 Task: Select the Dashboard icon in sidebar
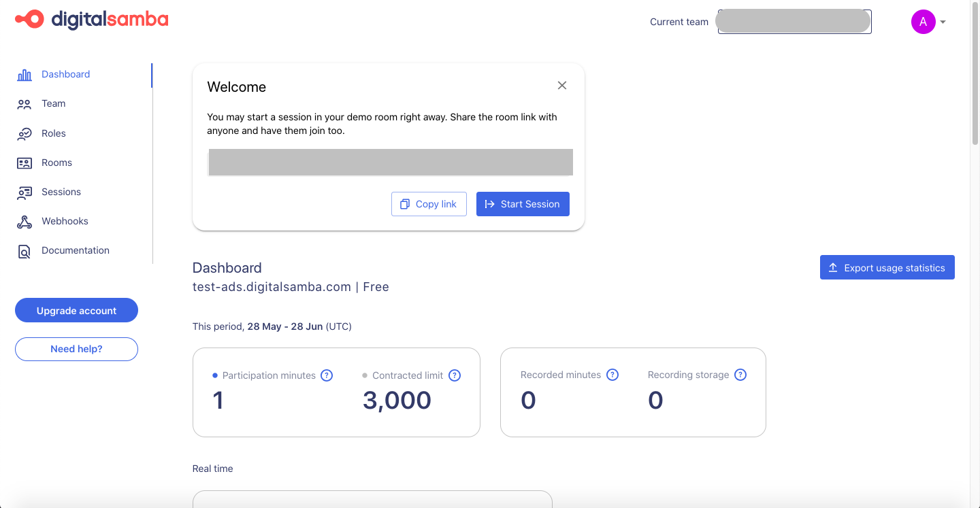[24, 74]
